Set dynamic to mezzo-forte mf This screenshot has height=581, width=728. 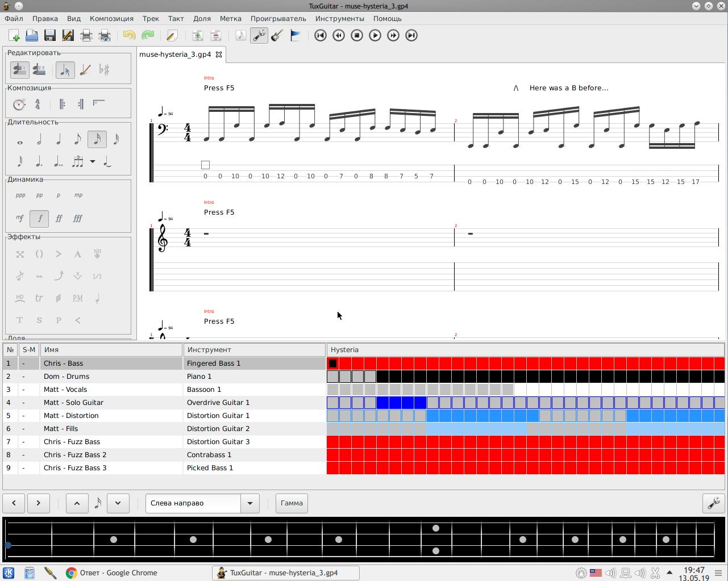[20, 218]
